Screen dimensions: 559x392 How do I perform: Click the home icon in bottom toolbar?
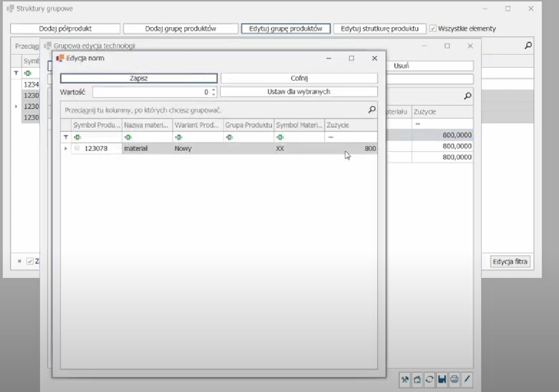(417, 380)
